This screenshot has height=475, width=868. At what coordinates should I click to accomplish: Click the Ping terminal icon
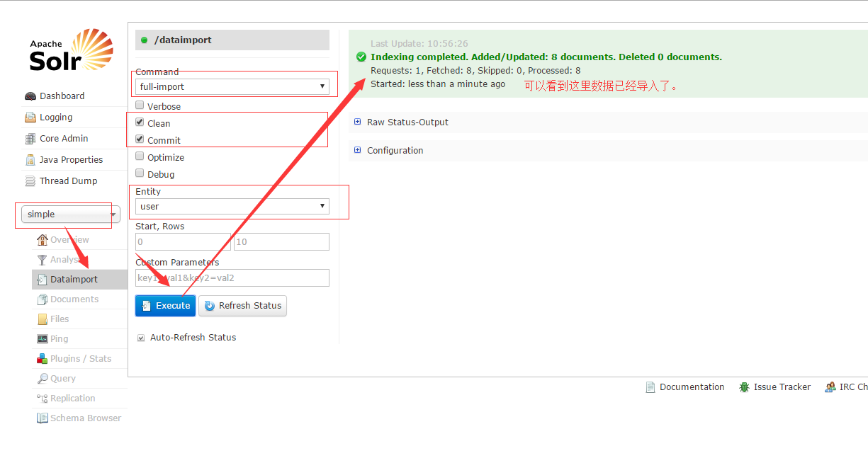[x=43, y=339]
